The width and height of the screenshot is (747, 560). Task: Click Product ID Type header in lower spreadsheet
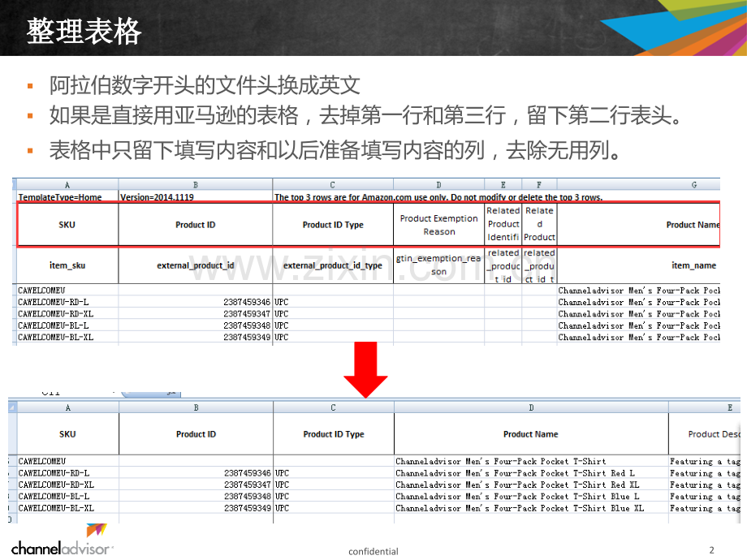coord(334,434)
